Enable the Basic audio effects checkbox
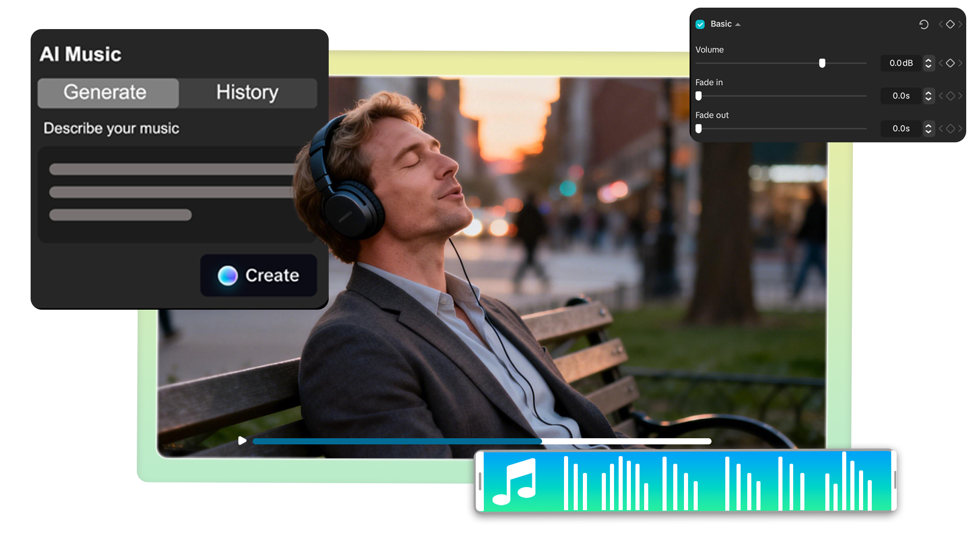This screenshot has width=980, height=551. (700, 24)
